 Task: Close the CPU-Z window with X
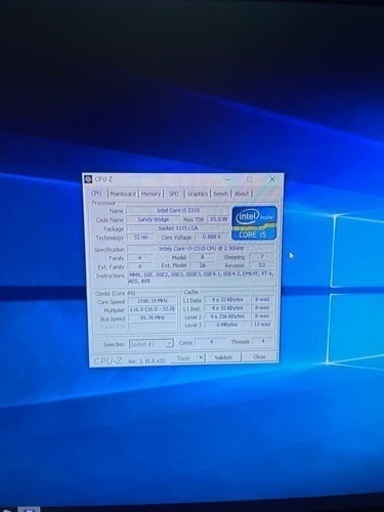[272, 179]
